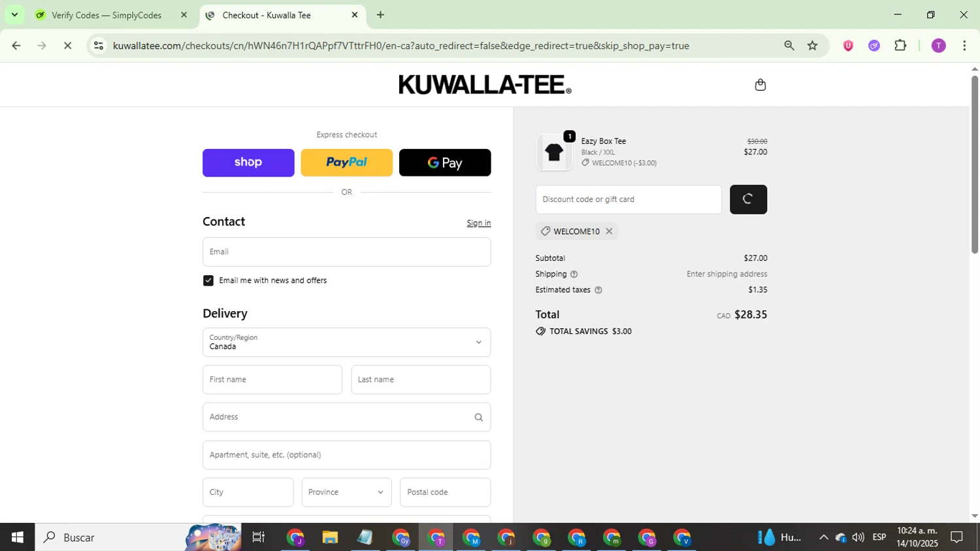Click the ESP language indicator
980x551 pixels.
tap(879, 537)
